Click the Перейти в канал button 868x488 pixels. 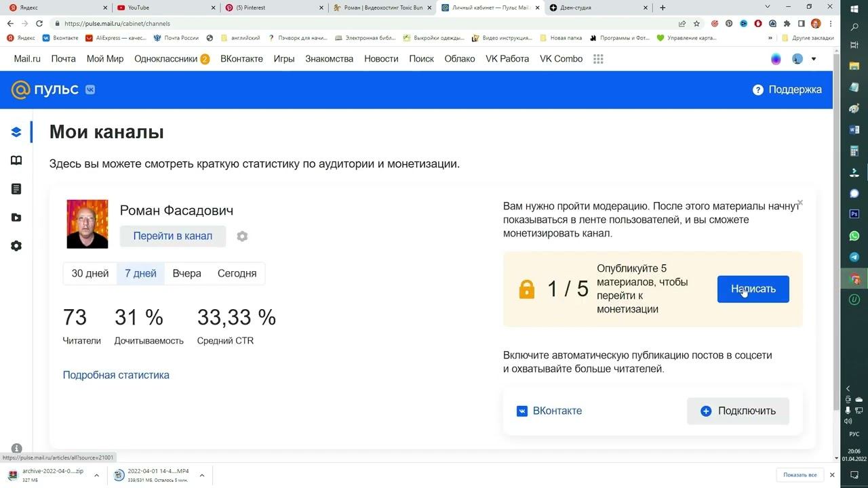[173, 237]
